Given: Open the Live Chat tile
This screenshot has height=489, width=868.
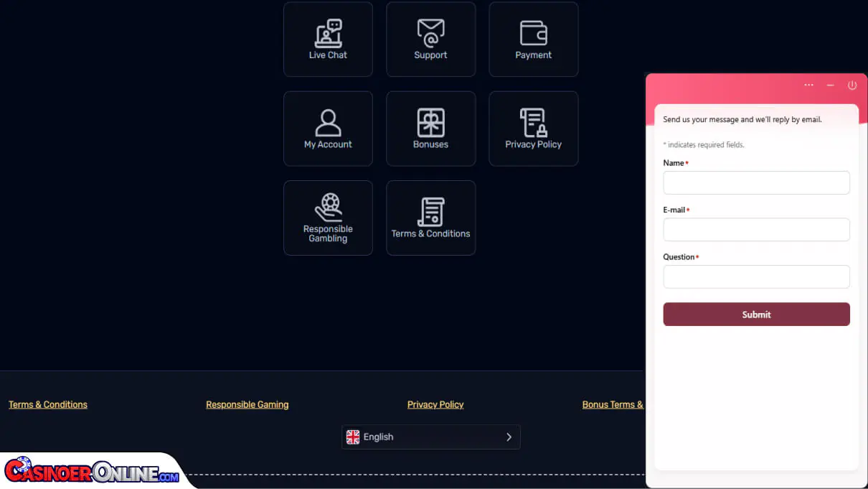Looking at the screenshot, I should point(328,39).
